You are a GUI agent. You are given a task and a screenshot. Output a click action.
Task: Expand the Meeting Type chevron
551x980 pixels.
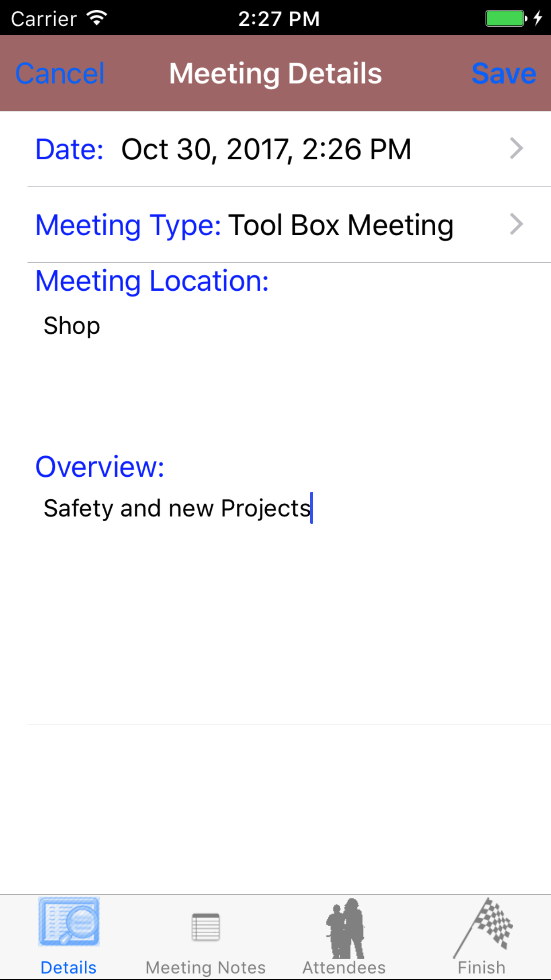[516, 224]
